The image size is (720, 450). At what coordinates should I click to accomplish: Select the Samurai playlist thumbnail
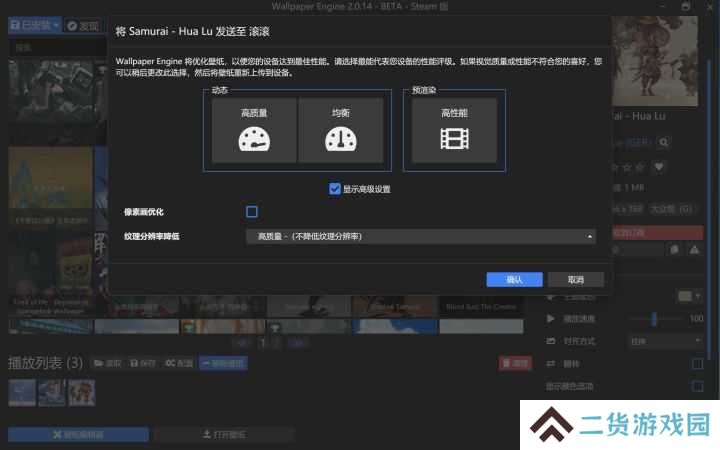click(82, 393)
